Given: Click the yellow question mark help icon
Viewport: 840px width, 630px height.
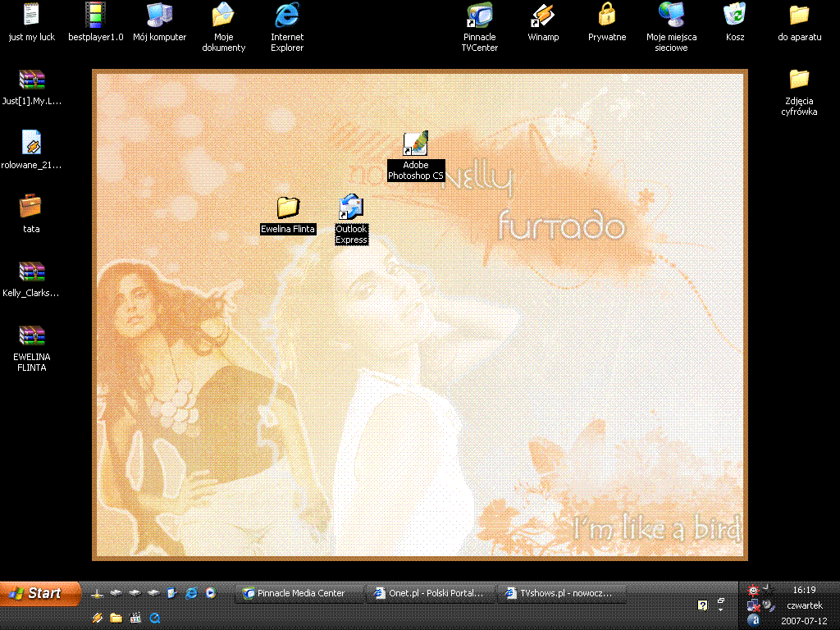Looking at the screenshot, I should point(702,605).
